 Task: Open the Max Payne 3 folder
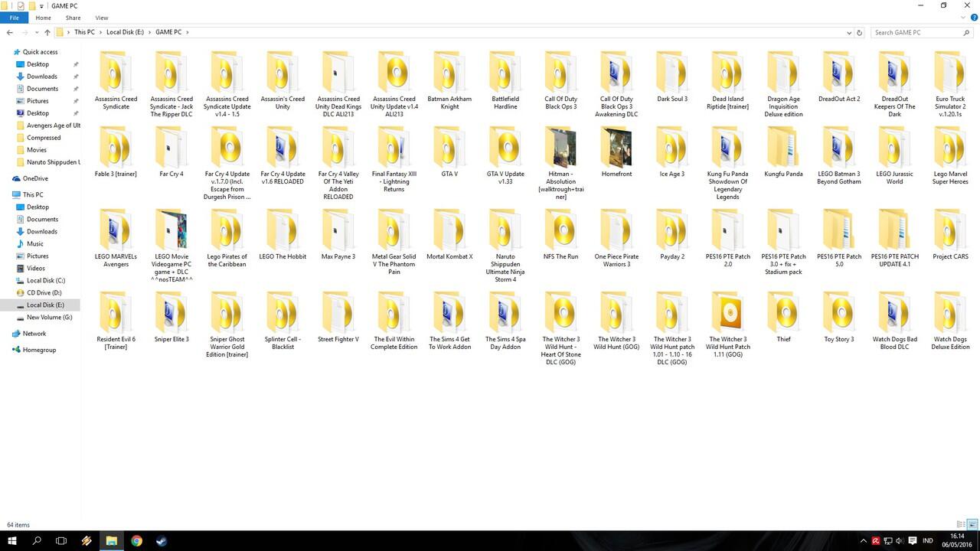click(x=338, y=234)
